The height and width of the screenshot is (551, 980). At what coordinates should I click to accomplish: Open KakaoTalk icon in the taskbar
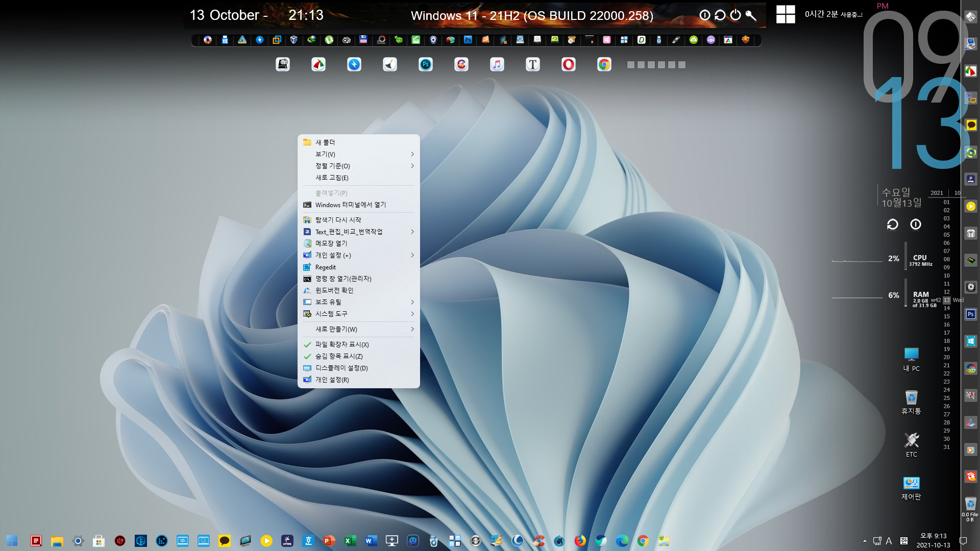pos(224,541)
